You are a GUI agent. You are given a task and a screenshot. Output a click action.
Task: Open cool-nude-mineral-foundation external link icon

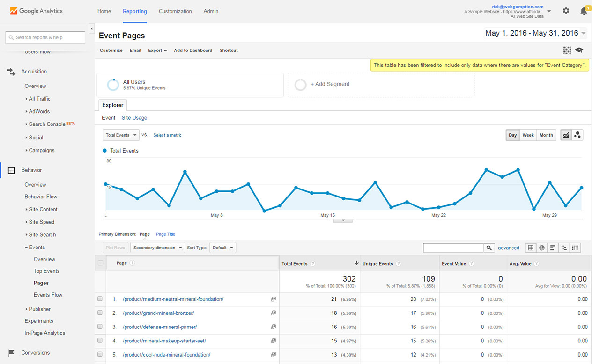tap(274, 355)
